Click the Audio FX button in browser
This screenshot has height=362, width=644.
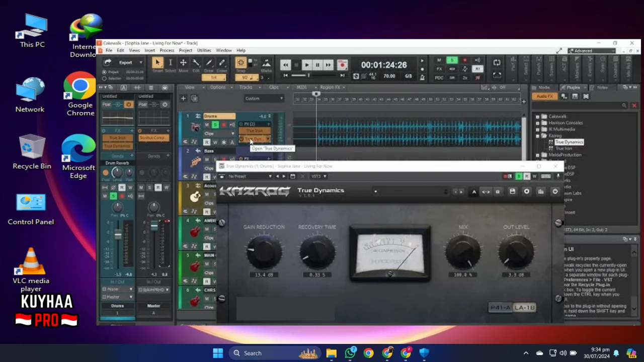tap(544, 97)
